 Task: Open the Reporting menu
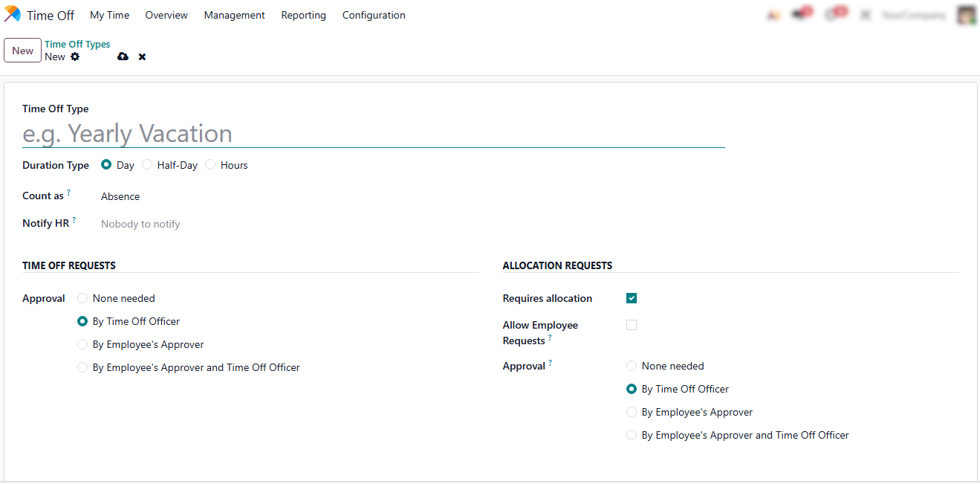[303, 15]
